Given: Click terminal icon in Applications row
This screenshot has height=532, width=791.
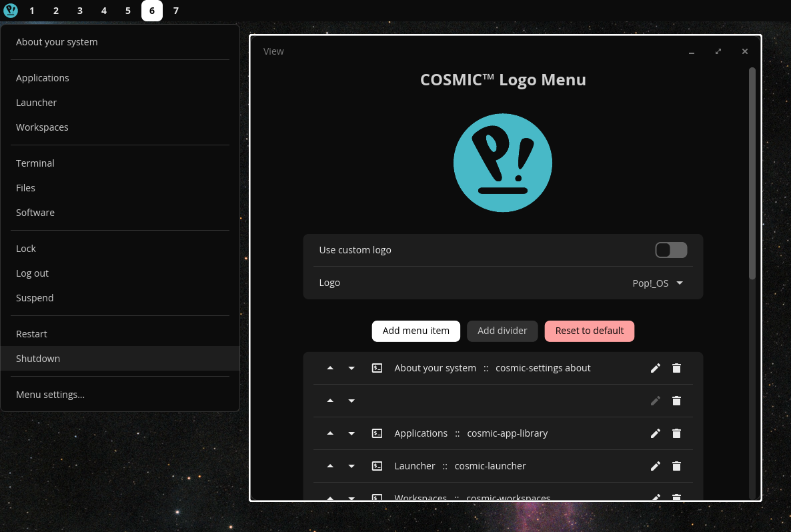Looking at the screenshot, I should click(377, 433).
